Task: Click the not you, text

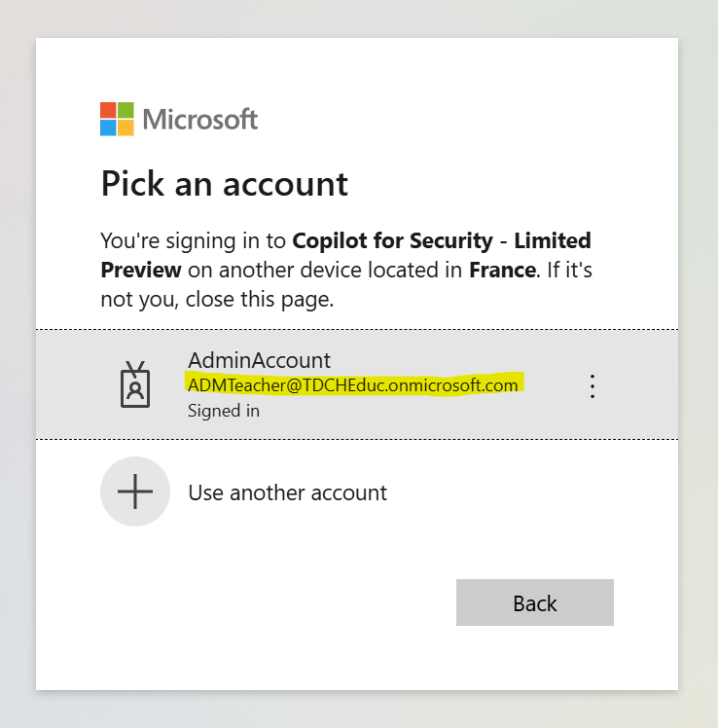Action: click(140, 299)
